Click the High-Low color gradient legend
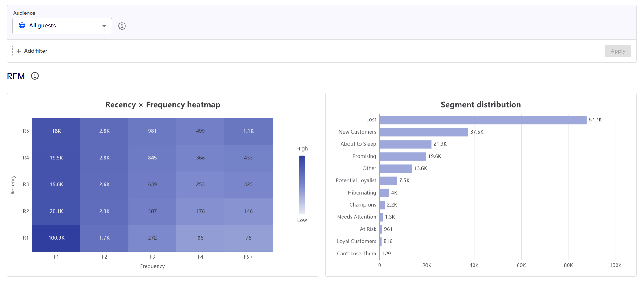Image resolution: width=644 pixels, height=285 pixels. click(302, 184)
